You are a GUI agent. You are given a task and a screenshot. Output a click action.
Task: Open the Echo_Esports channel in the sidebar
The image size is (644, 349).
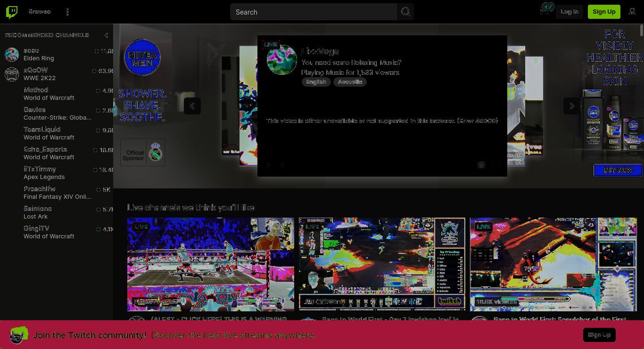tap(57, 153)
